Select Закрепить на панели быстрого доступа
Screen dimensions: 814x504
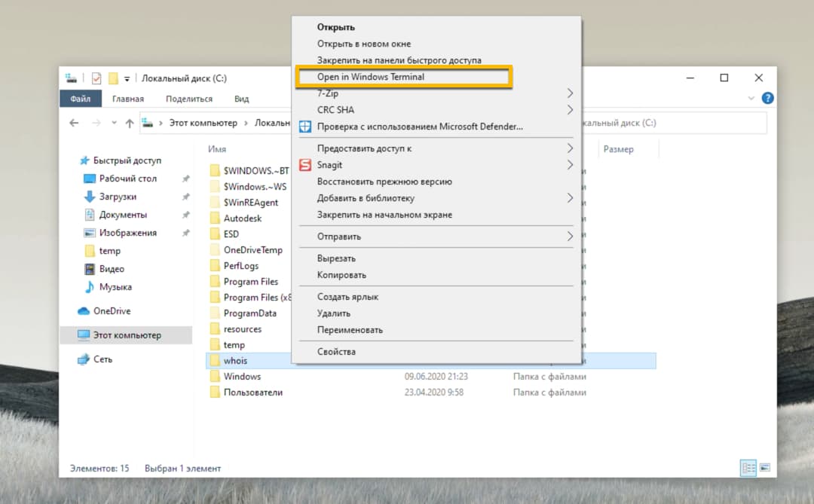pos(399,60)
